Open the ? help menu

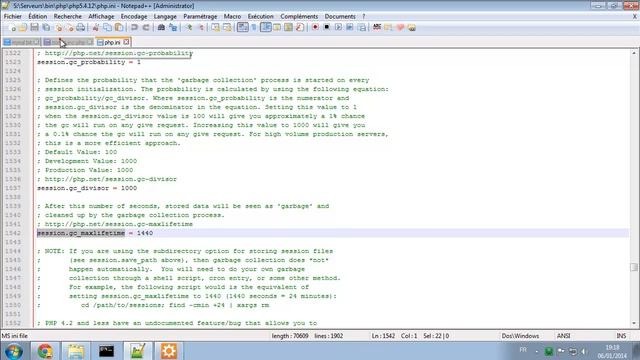tap(364, 16)
